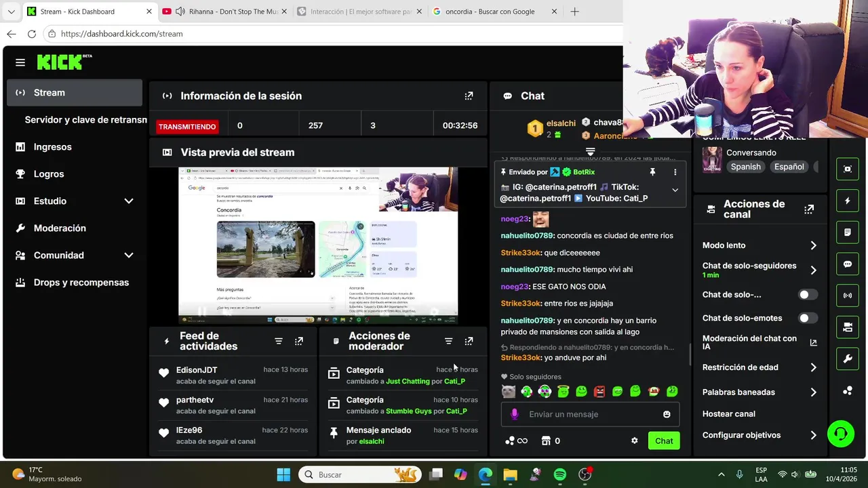Open Spotify from the taskbar

(x=560, y=474)
